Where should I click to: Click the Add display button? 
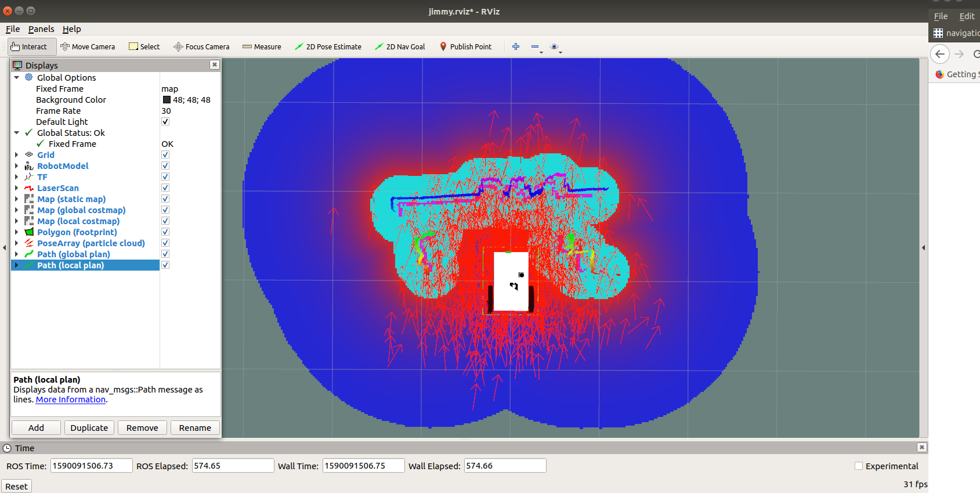[36, 428]
